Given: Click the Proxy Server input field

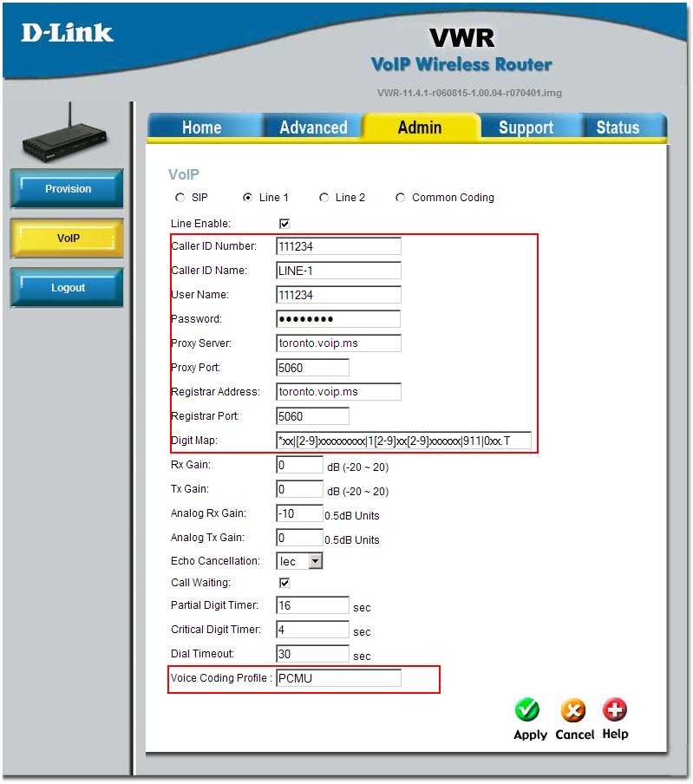Looking at the screenshot, I should (x=338, y=343).
